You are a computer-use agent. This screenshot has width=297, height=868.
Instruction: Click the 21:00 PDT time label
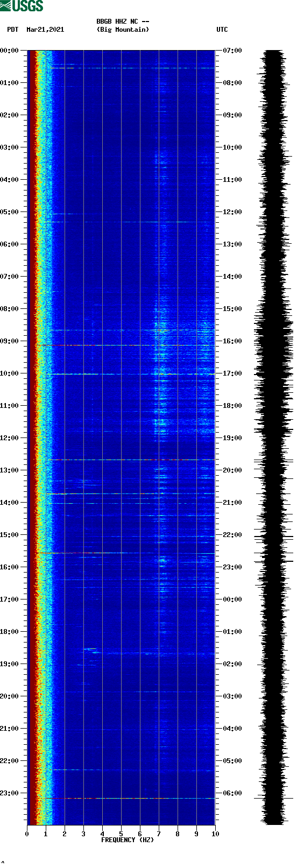click(10, 729)
